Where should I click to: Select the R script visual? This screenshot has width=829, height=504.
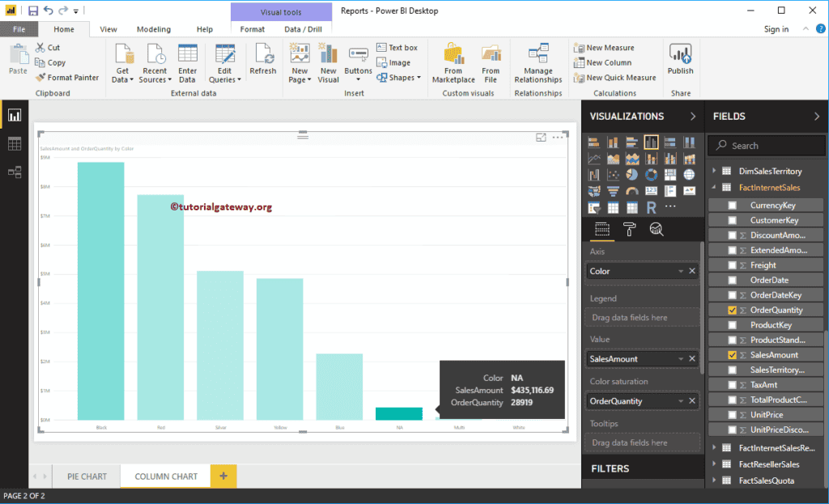point(651,208)
